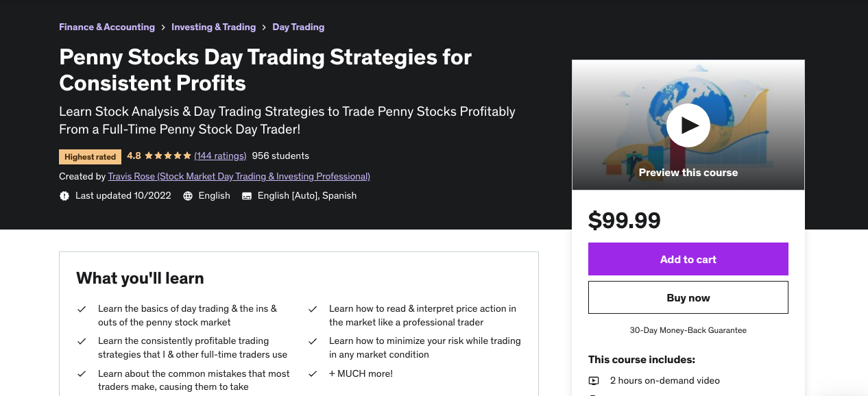Click the 'Highest rated' badge
868x396 pixels.
(90, 156)
